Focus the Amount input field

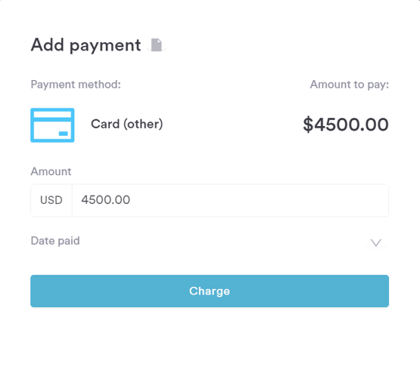coord(230,200)
